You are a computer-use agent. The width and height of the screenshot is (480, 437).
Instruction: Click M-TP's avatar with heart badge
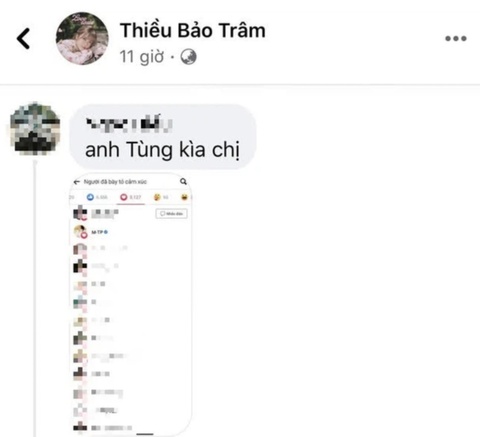pyautogui.click(x=80, y=232)
